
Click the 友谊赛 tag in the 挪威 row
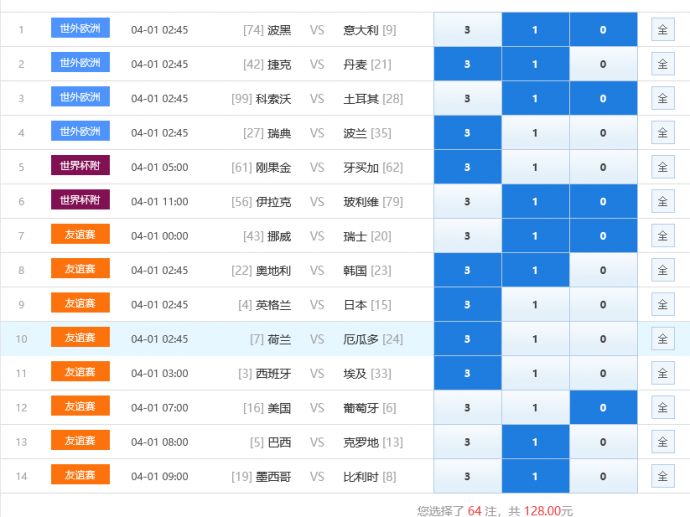click(80, 236)
